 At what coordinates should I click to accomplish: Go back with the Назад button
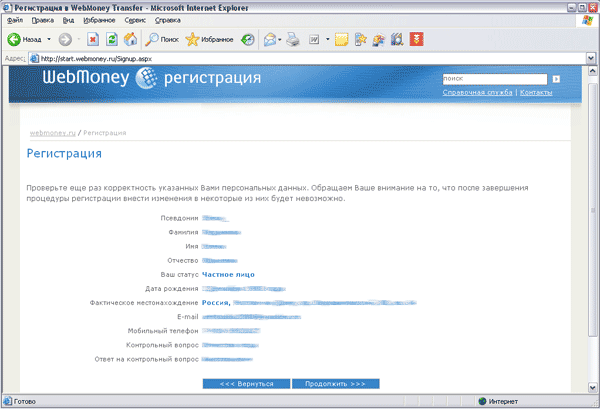[x=24, y=39]
